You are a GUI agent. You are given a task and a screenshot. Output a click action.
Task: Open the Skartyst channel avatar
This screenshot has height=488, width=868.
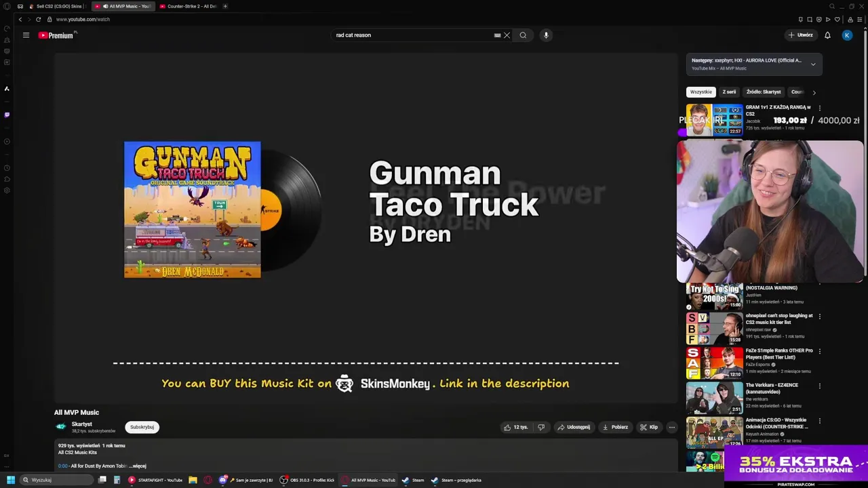[61, 426]
